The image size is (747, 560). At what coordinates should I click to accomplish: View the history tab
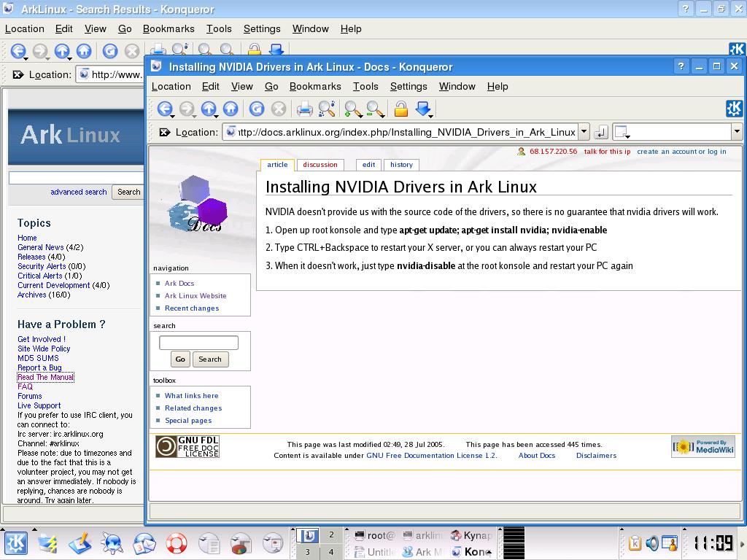[x=401, y=165]
